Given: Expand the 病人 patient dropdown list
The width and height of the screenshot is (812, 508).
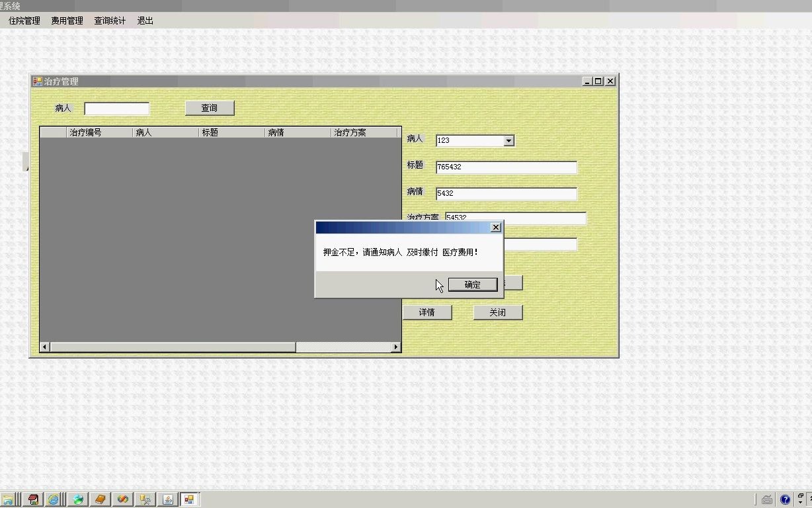Looking at the screenshot, I should click(508, 140).
